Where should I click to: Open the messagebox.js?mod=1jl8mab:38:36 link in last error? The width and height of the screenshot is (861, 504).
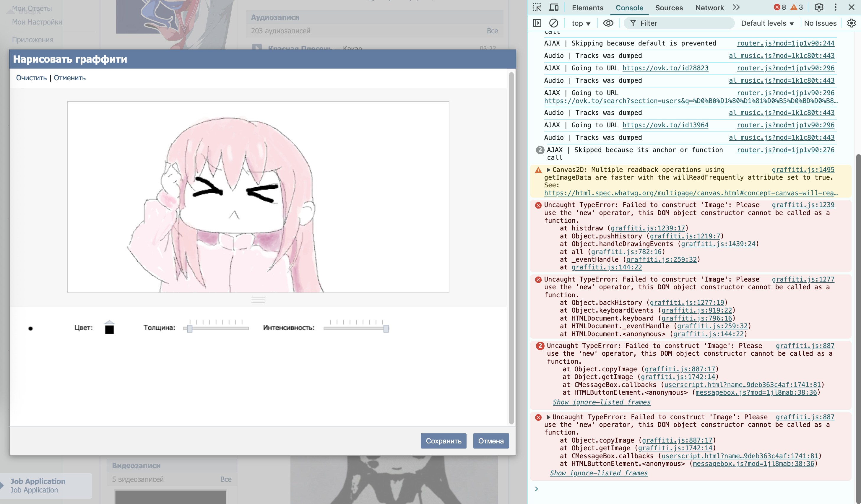pos(753,464)
